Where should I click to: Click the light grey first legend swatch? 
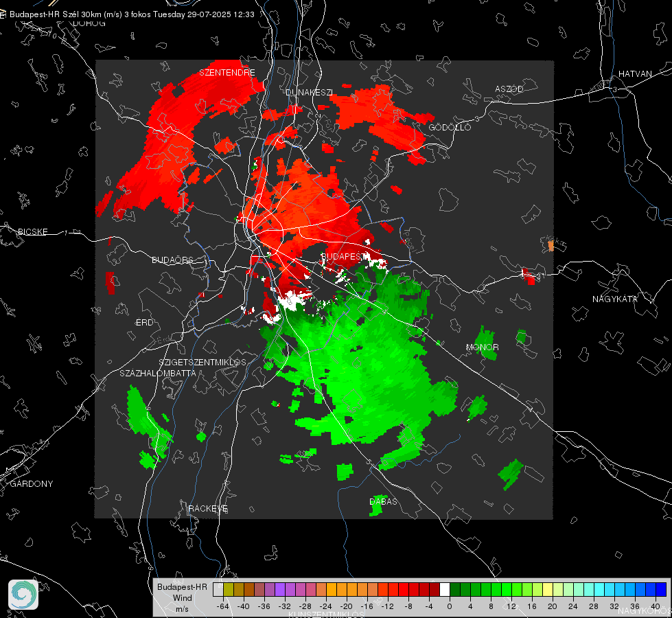(x=218, y=589)
